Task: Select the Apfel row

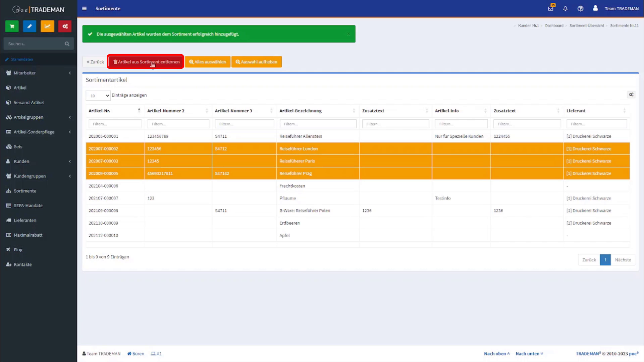Action: click(x=358, y=236)
